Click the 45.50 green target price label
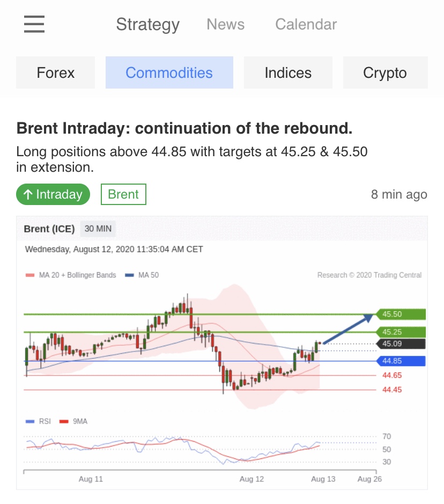The image size is (444, 504). [401, 314]
